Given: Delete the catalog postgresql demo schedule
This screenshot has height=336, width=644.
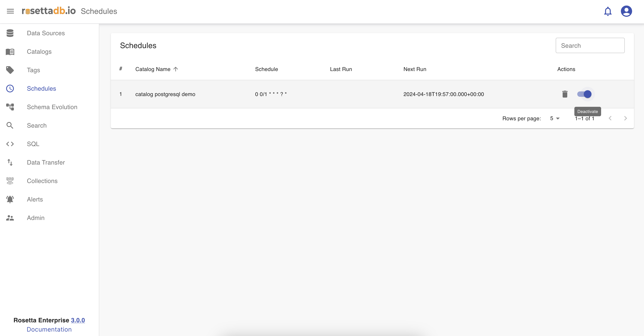Looking at the screenshot, I should pos(565,94).
